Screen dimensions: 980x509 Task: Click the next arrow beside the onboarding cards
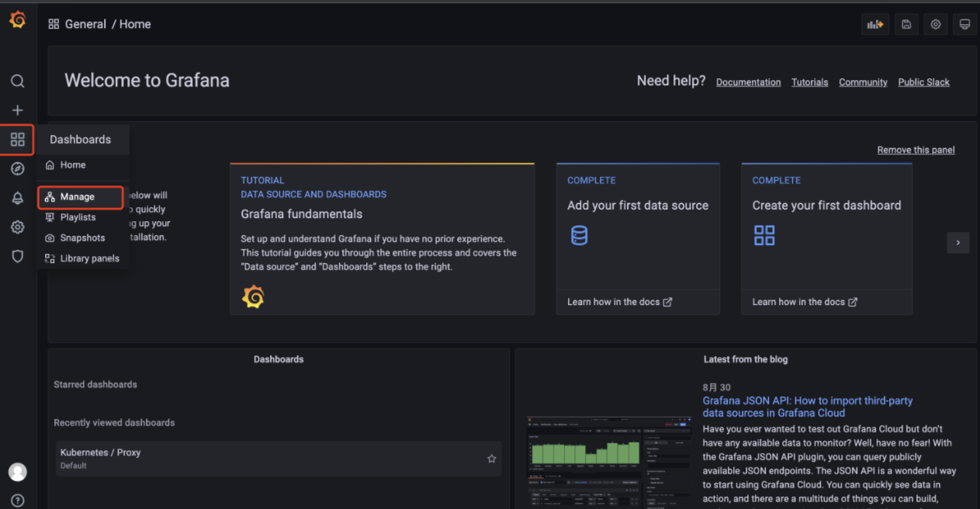click(x=958, y=242)
